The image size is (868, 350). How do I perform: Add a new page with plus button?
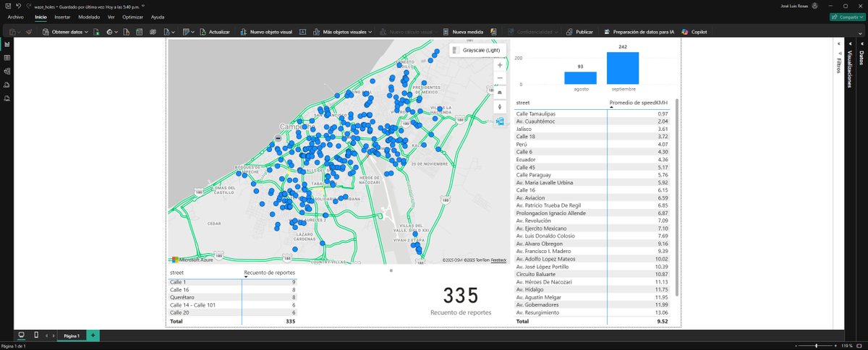(x=92, y=336)
